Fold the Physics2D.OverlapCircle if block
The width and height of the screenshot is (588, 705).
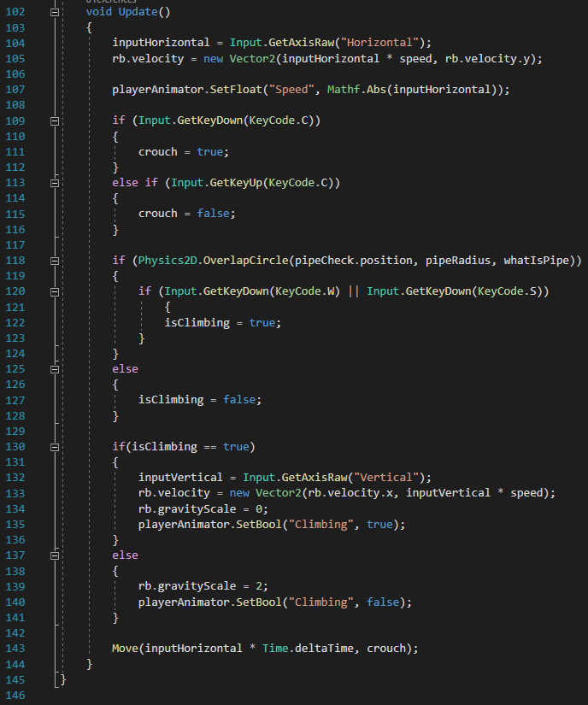tap(56, 260)
